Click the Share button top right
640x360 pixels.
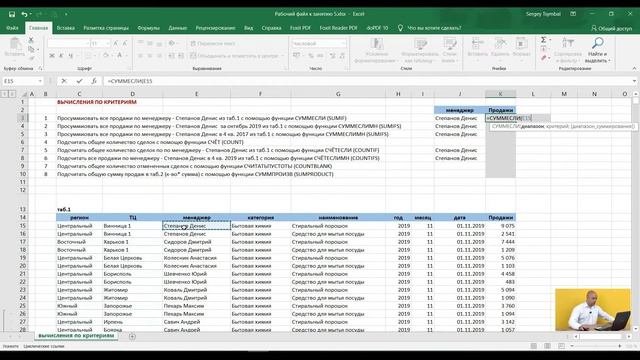611,28
